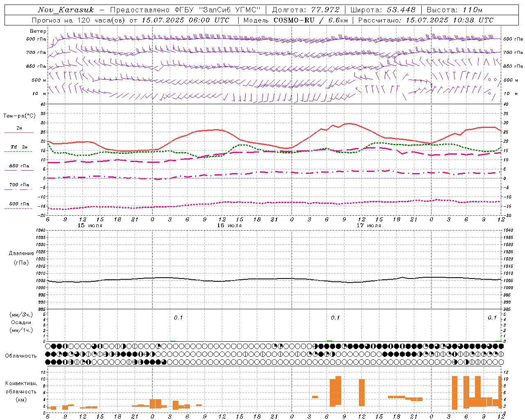Click the 500 м wind level label on left
The height and width of the screenshot is (420, 525).
[x=39, y=80]
